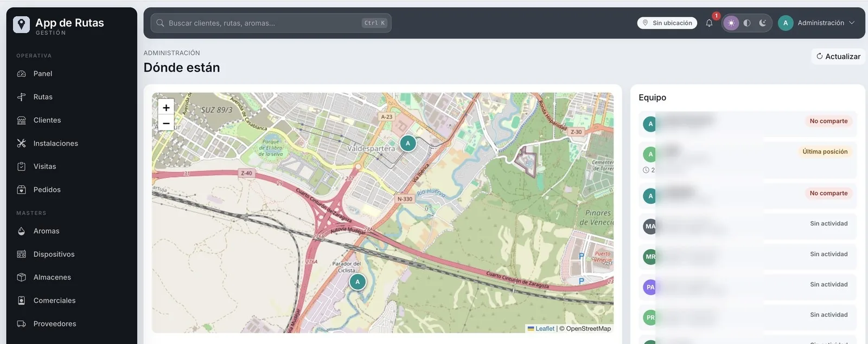Screen dimensions: 868x344
Task: Click Valdespartera label on the map
Action: click(371, 148)
